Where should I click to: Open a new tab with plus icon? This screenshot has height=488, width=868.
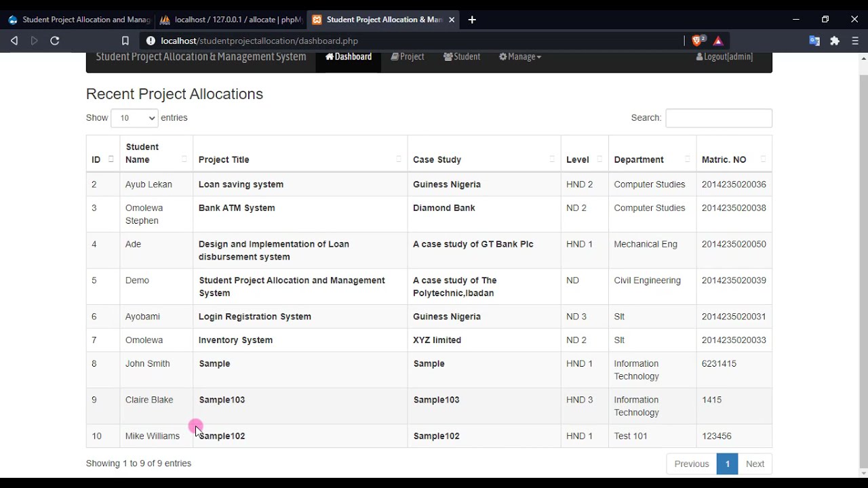(472, 20)
